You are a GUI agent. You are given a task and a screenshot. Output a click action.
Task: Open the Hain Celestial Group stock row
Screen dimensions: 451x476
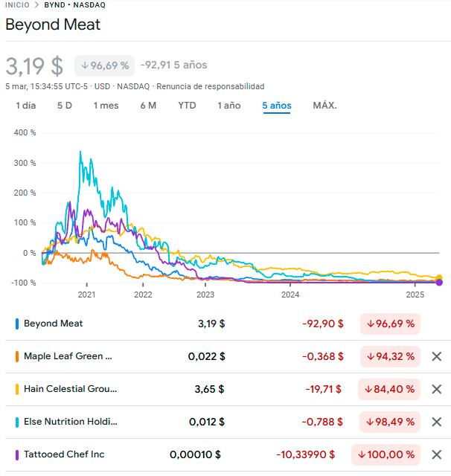(x=71, y=389)
